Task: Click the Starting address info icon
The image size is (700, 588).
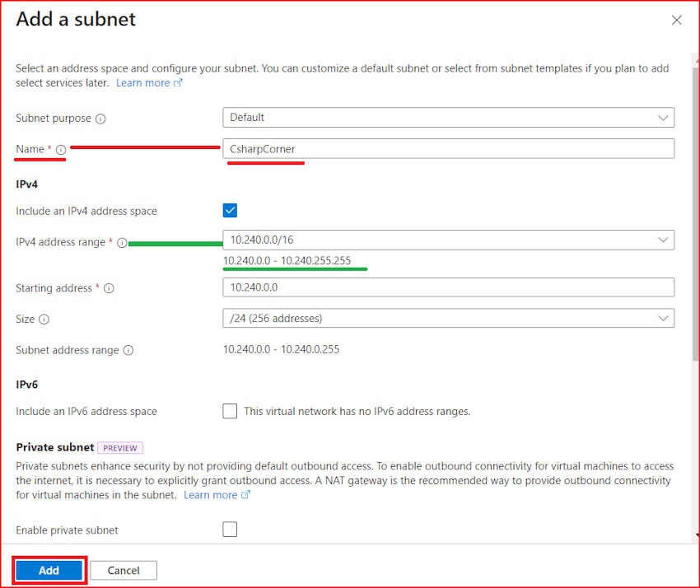Action: pyautogui.click(x=109, y=288)
